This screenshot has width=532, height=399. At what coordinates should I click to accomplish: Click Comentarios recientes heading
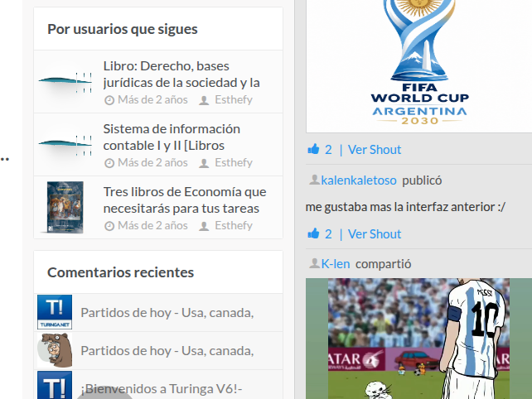pyautogui.click(x=120, y=272)
